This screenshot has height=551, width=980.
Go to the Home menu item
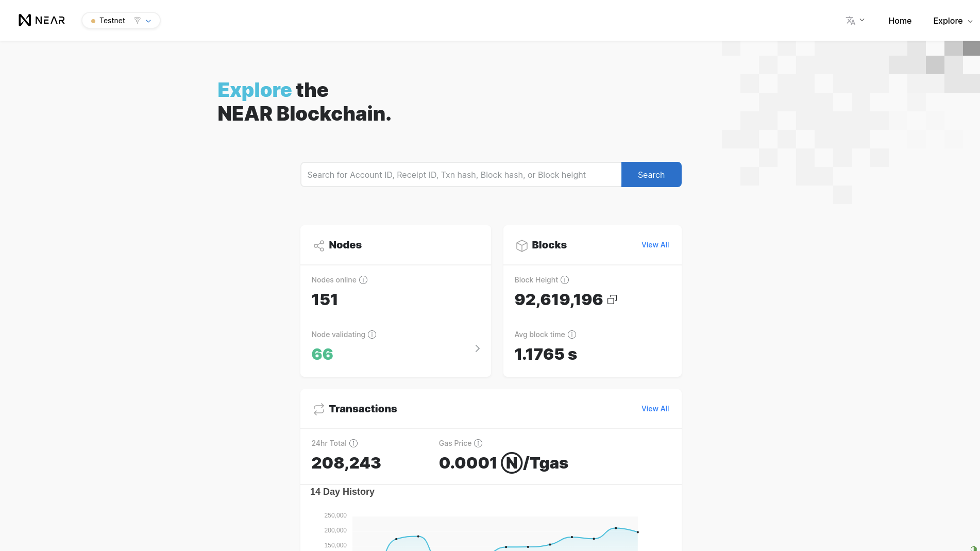tap(900, 21)
